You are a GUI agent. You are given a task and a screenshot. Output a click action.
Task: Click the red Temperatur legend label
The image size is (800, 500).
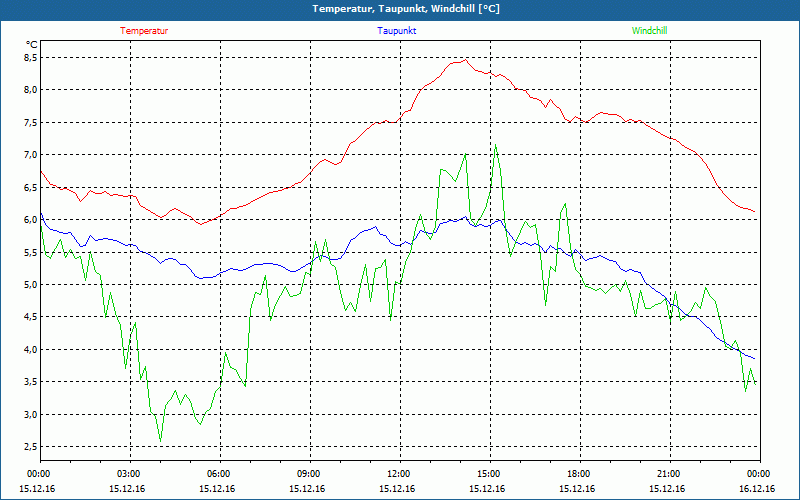(144, 31)
